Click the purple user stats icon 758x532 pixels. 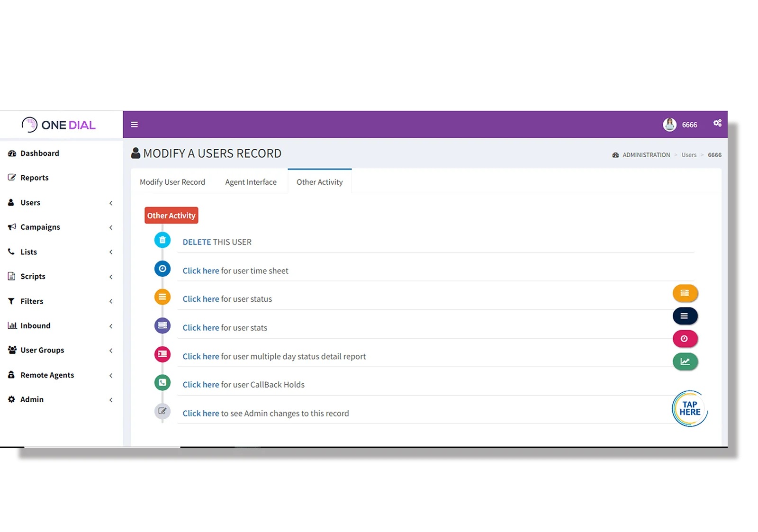coord(162,325)
